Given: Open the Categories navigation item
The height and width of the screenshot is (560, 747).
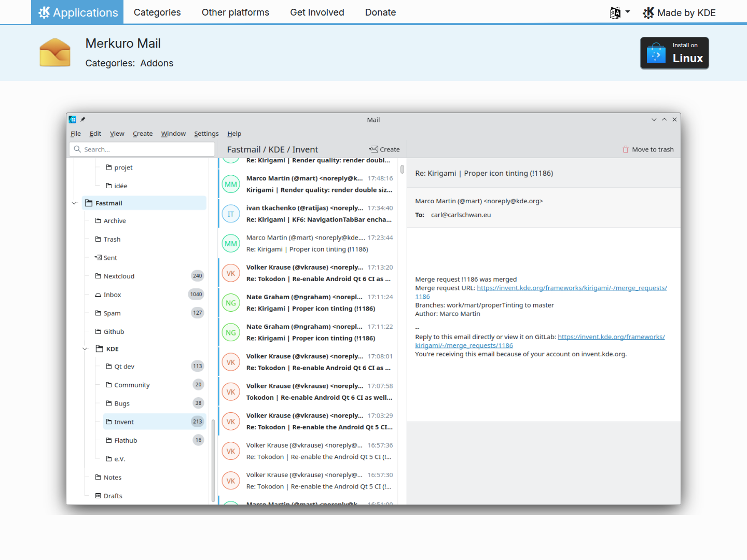Looking at the screenshot, I should click(157, 12).
